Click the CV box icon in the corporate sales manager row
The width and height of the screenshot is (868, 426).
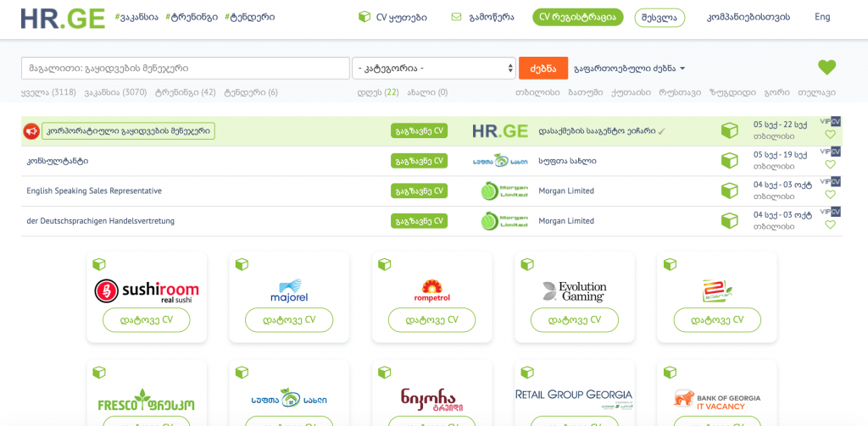[x=730, y=131]
